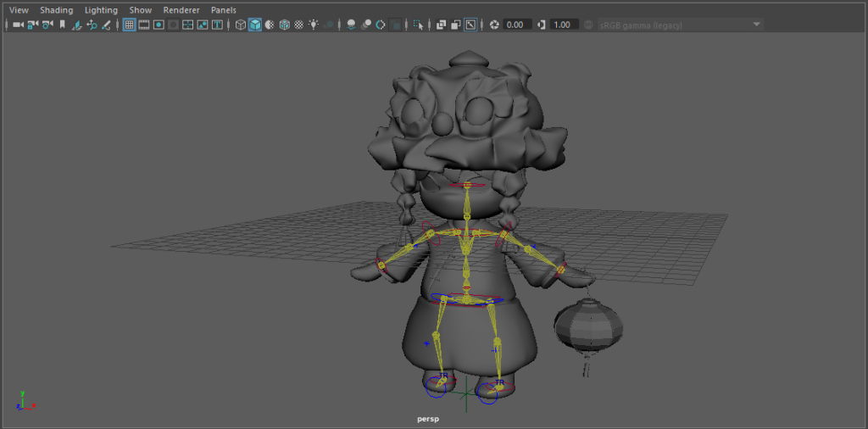
Task: Click the hanging lantern model in viewport
Action: 584,328
